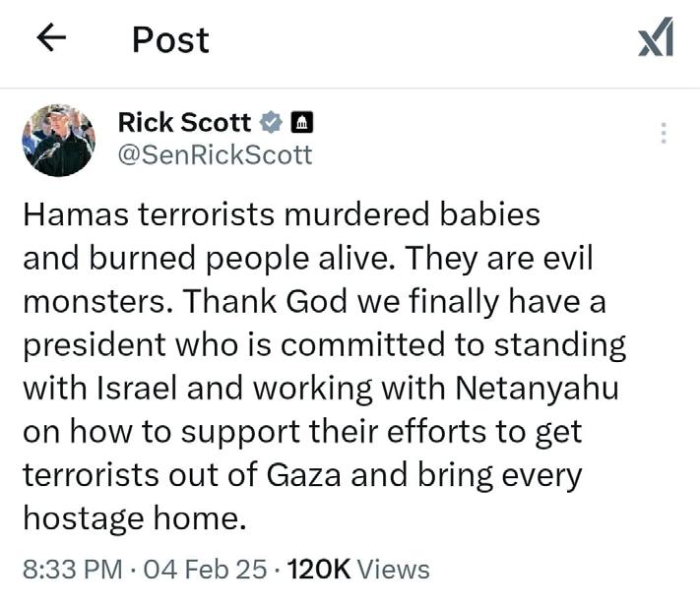This screenshot has height=605, width=700.
Task: Click the Rick Scott display name
Action: tap(184, 123)
